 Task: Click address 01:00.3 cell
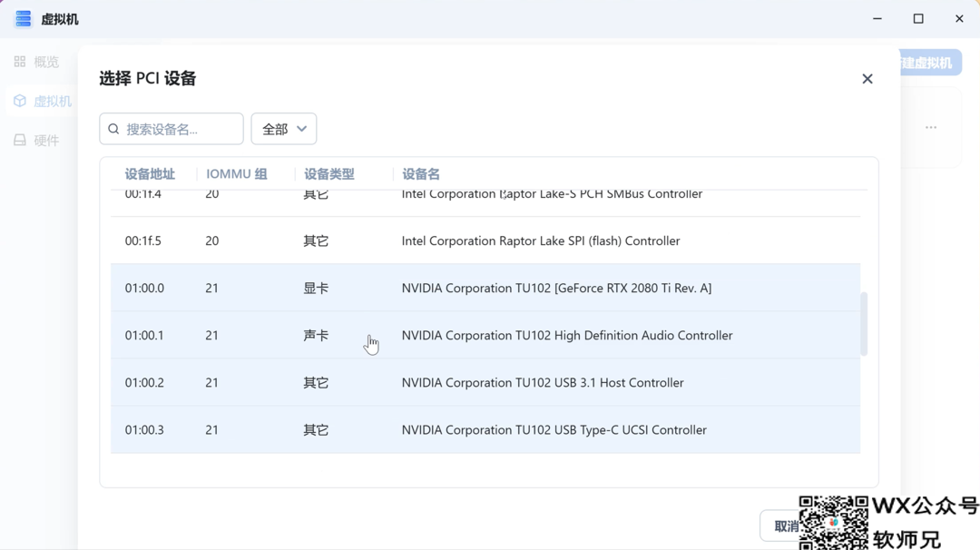point(144,430)
